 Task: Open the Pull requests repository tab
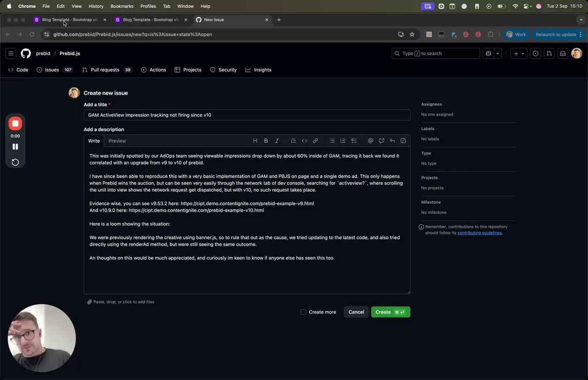click(x=107, y=70)
